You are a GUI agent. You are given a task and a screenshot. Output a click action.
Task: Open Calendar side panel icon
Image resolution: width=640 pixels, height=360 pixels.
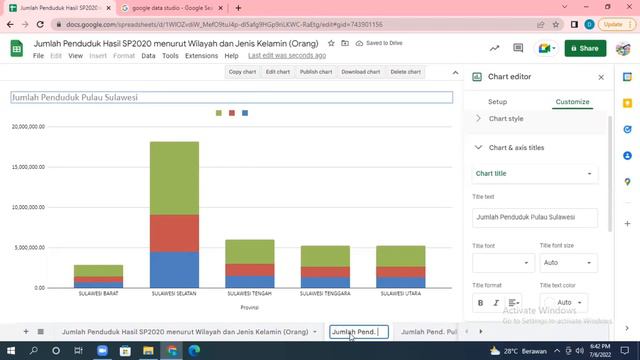(627, 77)
